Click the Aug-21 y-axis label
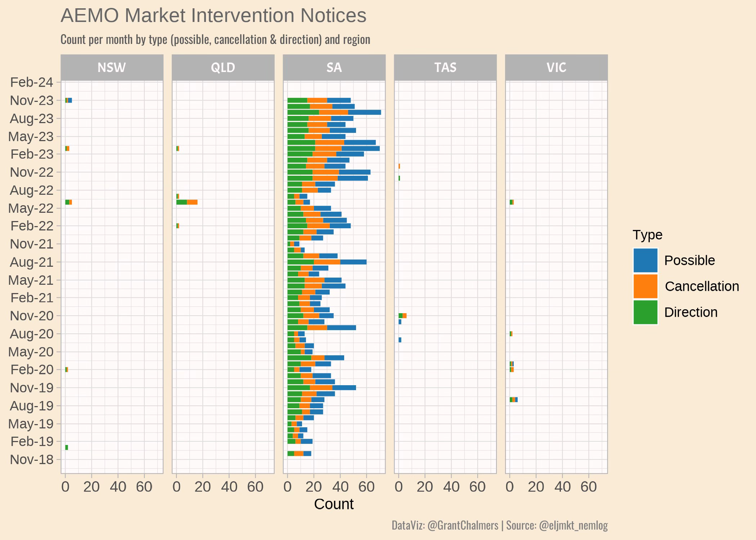756x540 pixels. tap(31, 262)
